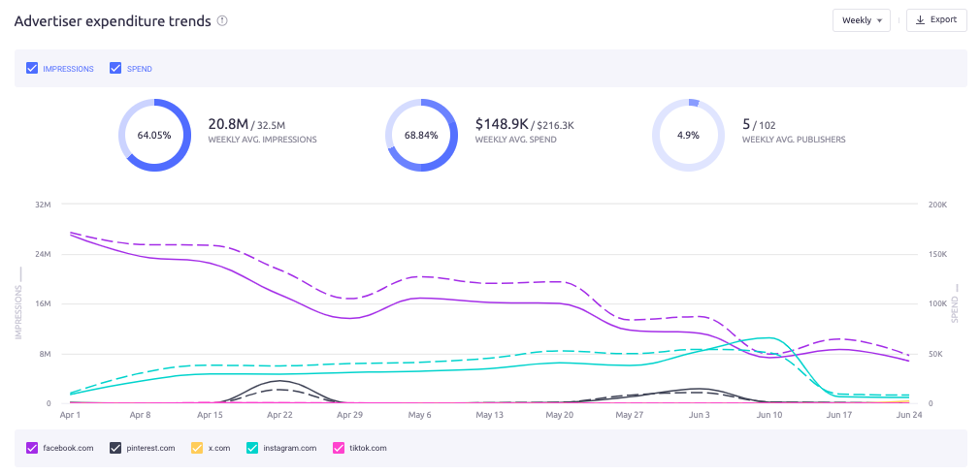Uncheck the Spend checkbox
Screen dimensions: 980x475
115,69
